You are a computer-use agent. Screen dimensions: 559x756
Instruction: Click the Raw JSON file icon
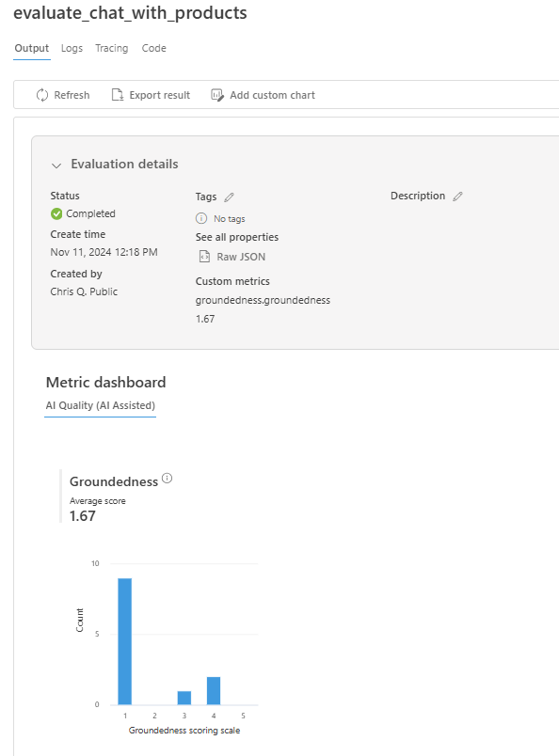[x=204, y=257]
